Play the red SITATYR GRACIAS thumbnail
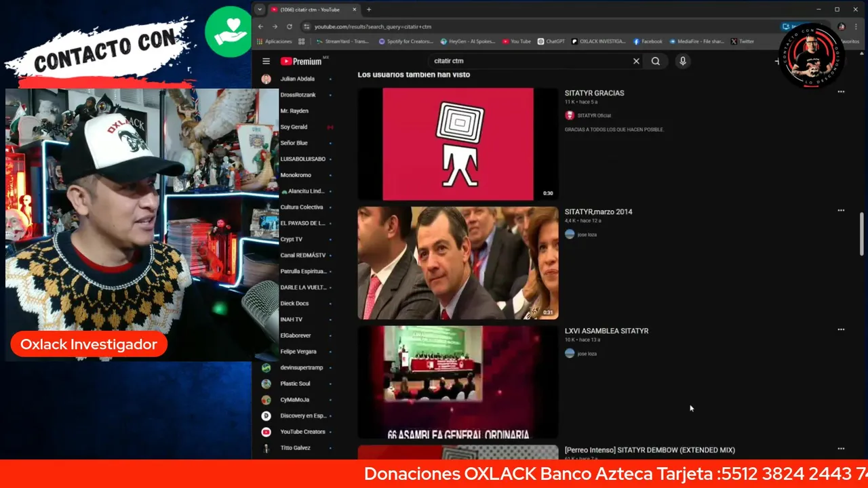Screen dimensions: 868x488 pos(458,144)
